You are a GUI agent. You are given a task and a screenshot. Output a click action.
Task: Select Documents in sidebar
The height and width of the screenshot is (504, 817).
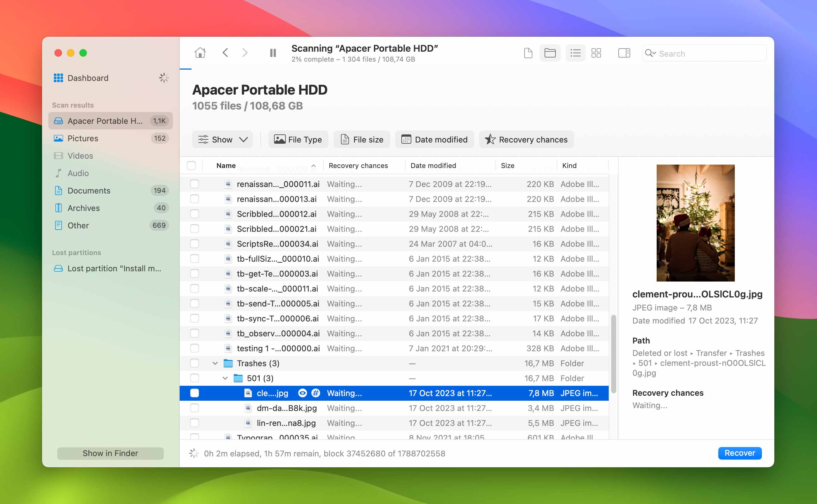click(x=89, y=190)
